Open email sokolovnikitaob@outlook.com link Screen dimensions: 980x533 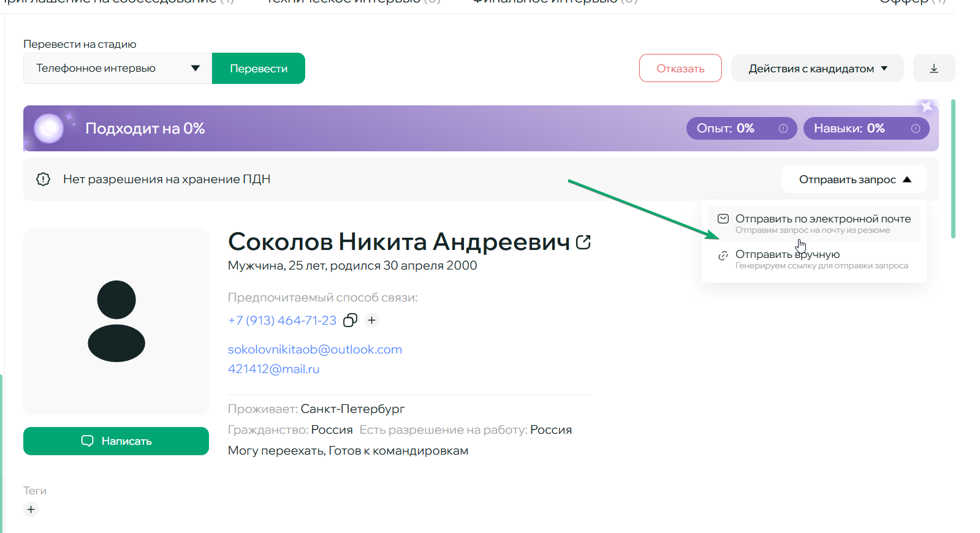pyautogui.click(x=315, y=349)
